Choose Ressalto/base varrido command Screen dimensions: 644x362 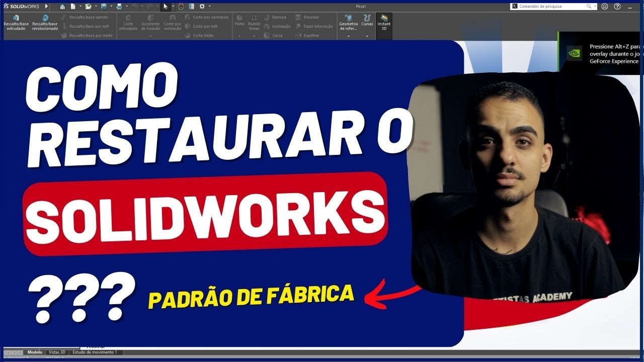(x=85, y=17)
